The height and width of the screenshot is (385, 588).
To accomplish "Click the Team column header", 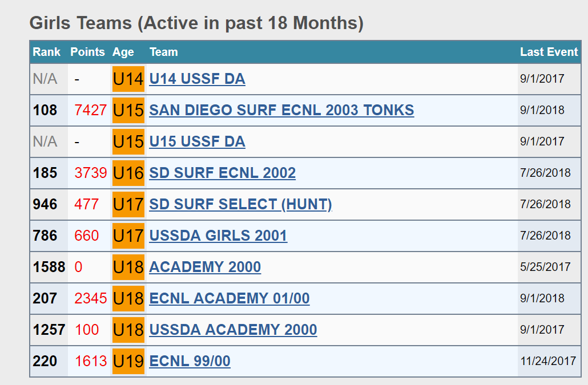I will (164, 52).
